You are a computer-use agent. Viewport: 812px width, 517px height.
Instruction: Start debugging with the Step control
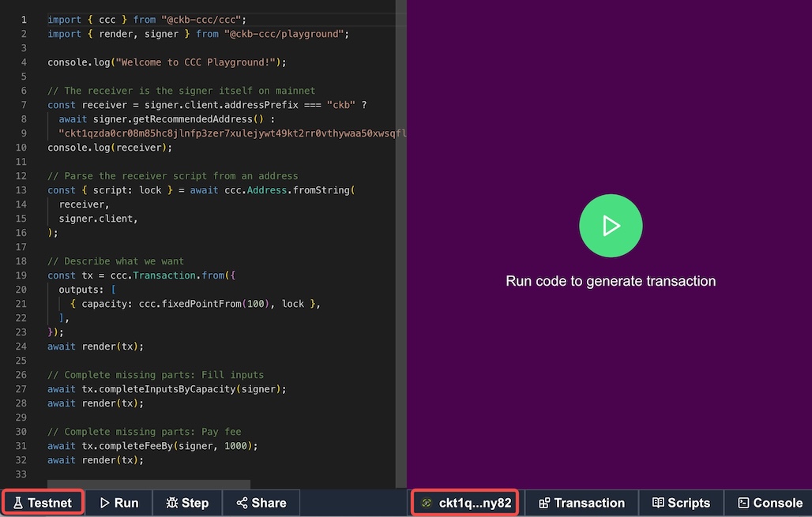(187, 503)
